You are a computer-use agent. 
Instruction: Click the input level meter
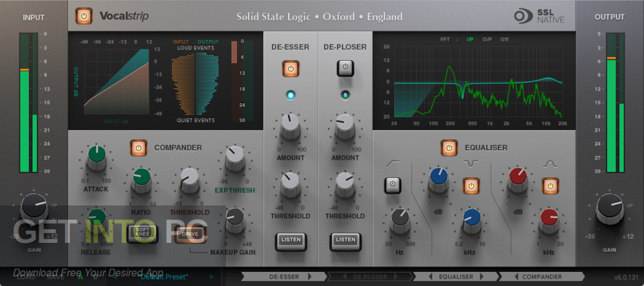pyautogui.click(x=28, y=102)
